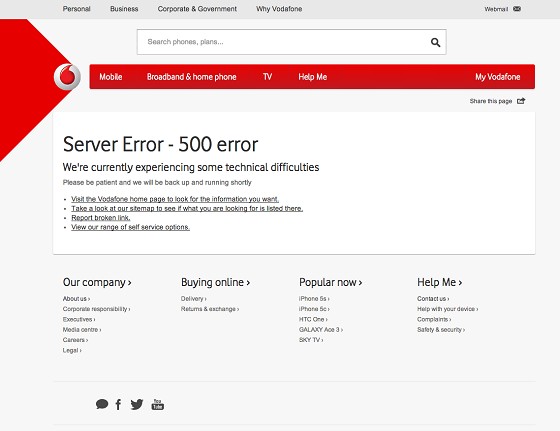Open the Webmail envelope icon
This screenshot has height=431, width=560.
(x=517, y=9)
